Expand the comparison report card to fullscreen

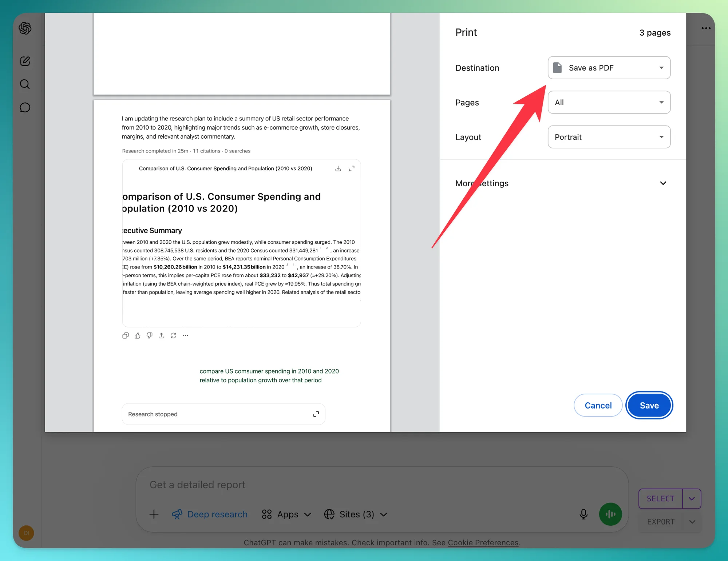coord(352,168)
